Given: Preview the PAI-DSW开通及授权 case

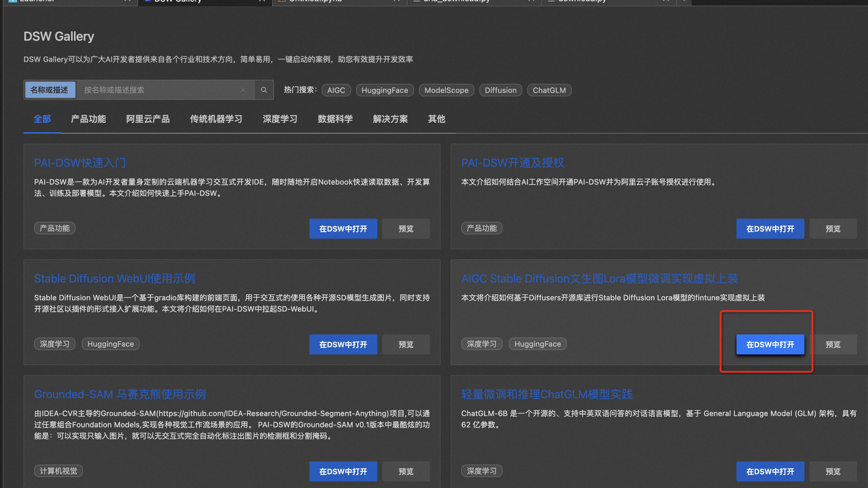Looking at the screenshot, I should (x=833, y=229).
